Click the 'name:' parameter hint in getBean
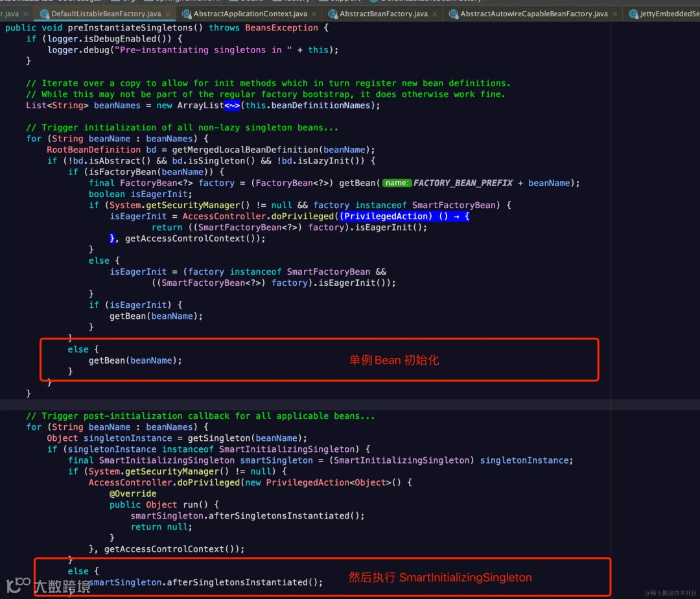 [397, 183]
